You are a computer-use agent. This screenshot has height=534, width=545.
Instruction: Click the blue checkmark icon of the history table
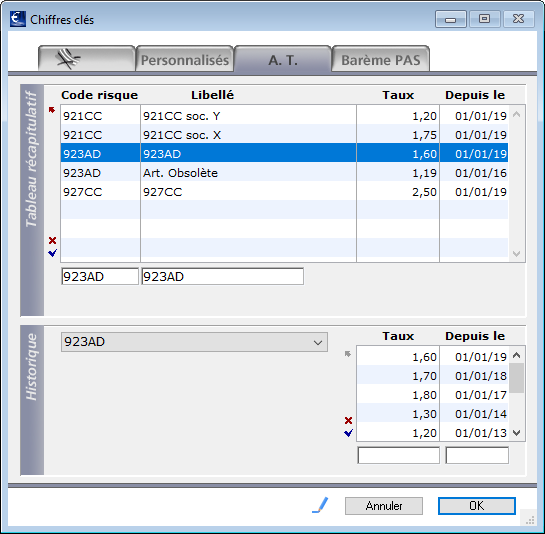(348, 433)
